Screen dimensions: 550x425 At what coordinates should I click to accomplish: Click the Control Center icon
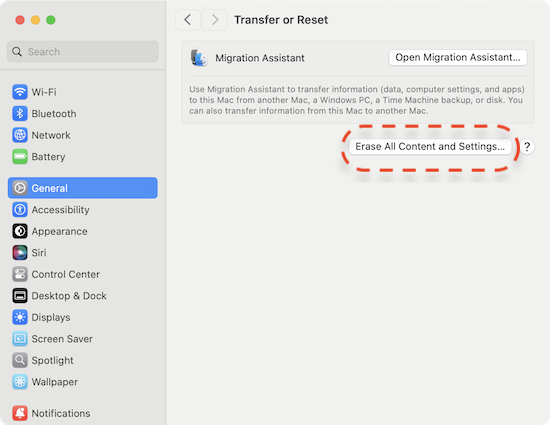point(20,274)
